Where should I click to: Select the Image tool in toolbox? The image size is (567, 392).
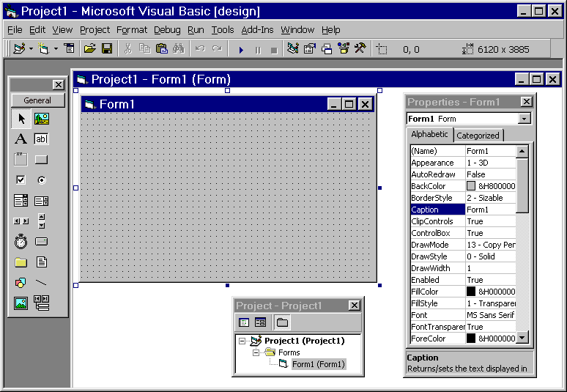click(21, 303)
